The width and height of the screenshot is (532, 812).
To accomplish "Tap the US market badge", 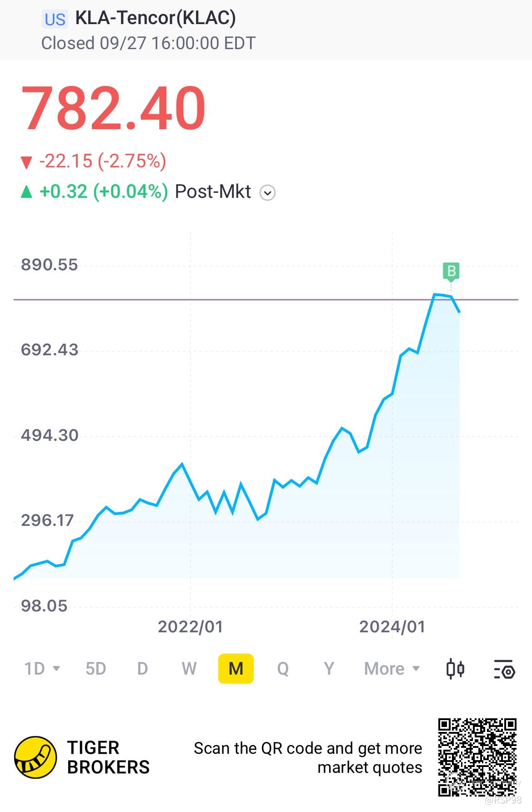I will click(55, 20).
